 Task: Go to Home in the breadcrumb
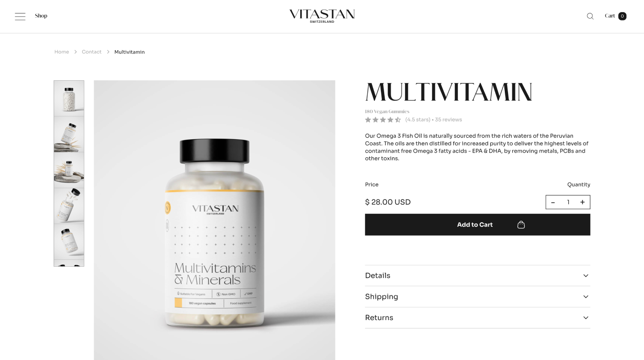click(62, 52)
